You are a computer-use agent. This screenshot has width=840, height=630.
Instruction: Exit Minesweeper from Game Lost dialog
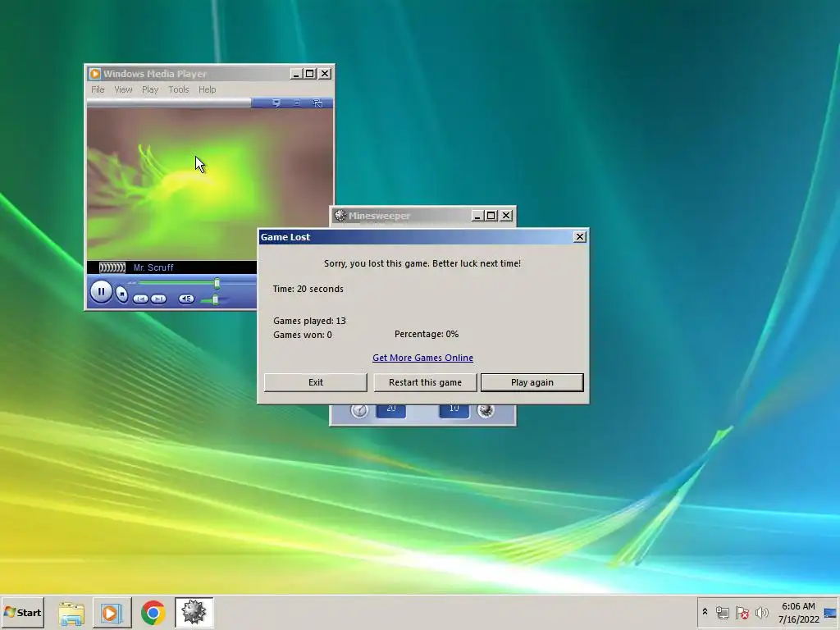tap(316, 382)
